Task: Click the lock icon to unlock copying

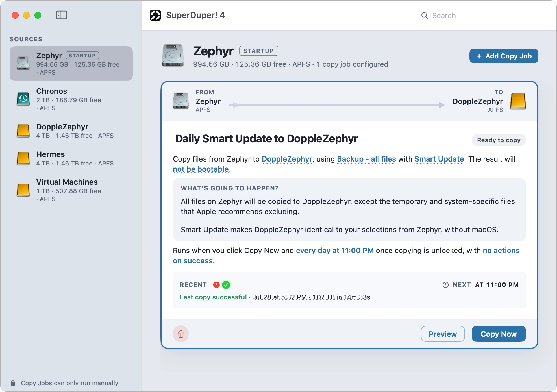Action: [13, 383]
